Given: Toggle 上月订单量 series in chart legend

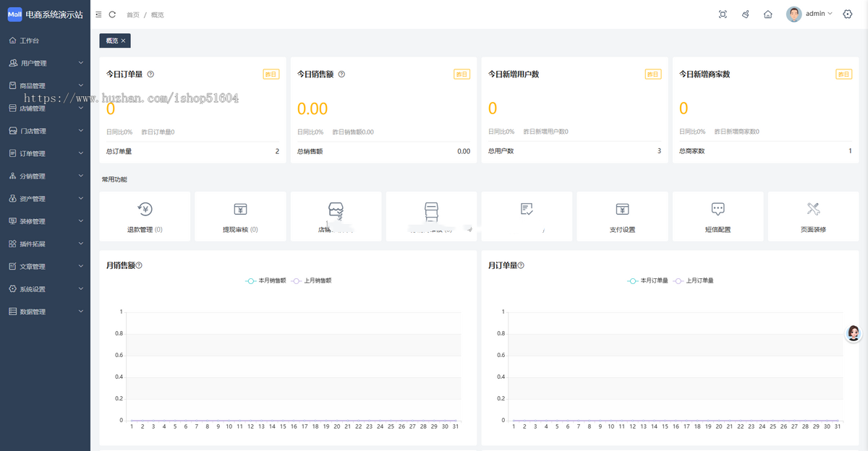Looking at the screenshot, I should (x=694, y=280).
